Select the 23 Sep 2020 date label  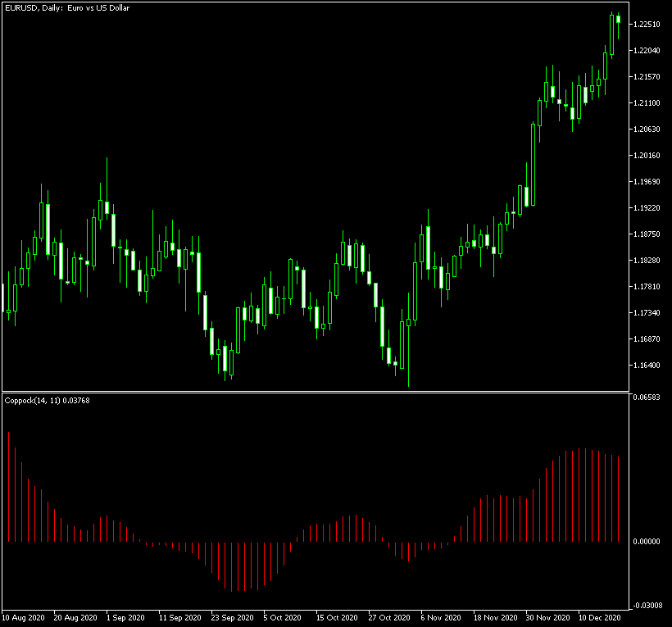click(x=233, y=617)
